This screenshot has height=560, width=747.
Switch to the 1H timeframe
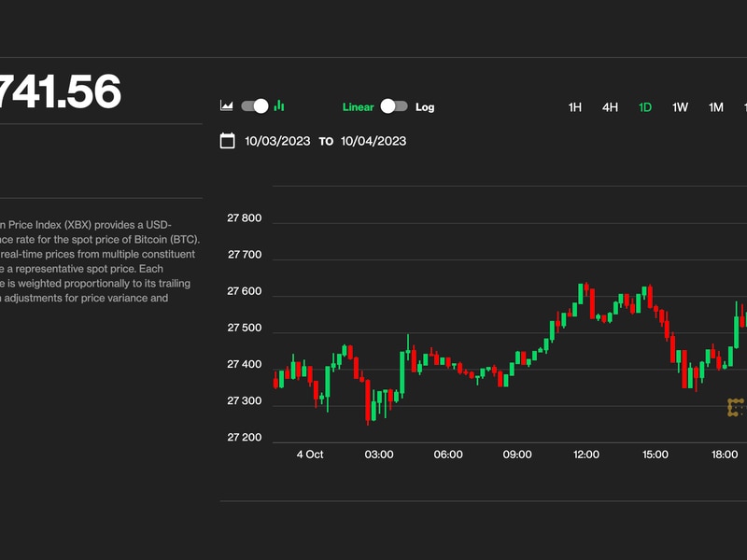click(x=575, y=107)
